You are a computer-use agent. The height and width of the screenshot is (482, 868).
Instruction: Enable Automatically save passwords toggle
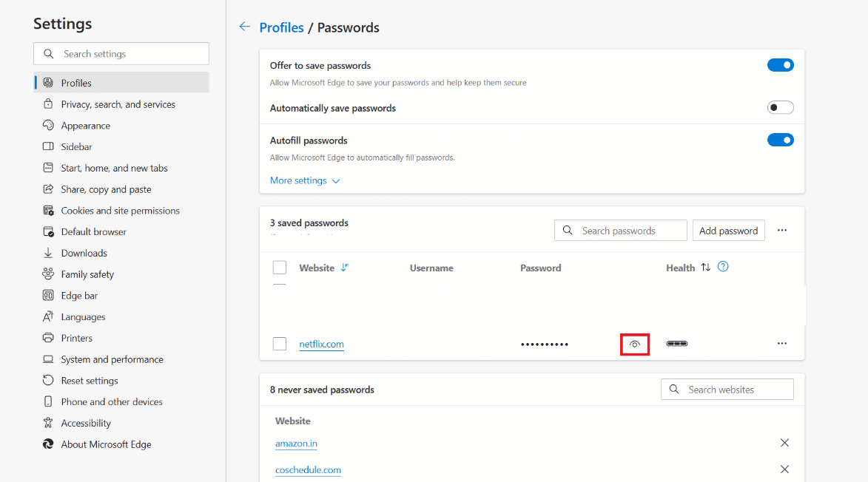tap(781, 107)
